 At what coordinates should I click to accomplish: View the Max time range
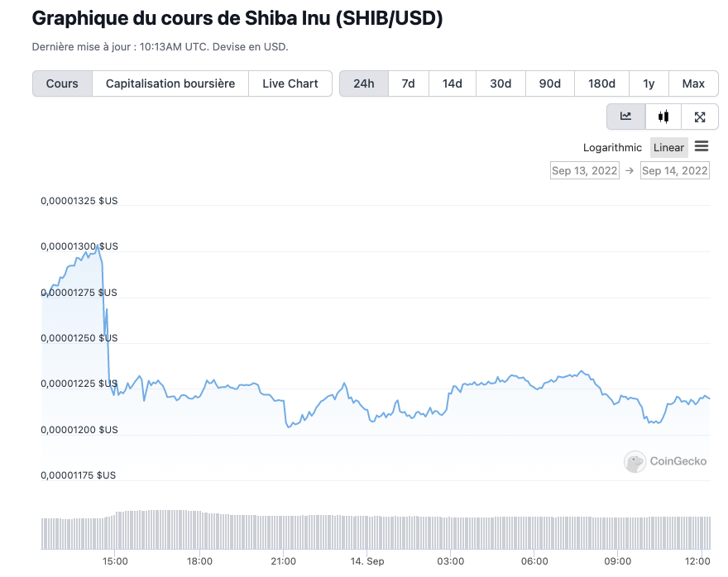pyautogui.click(x=693, y=83)
